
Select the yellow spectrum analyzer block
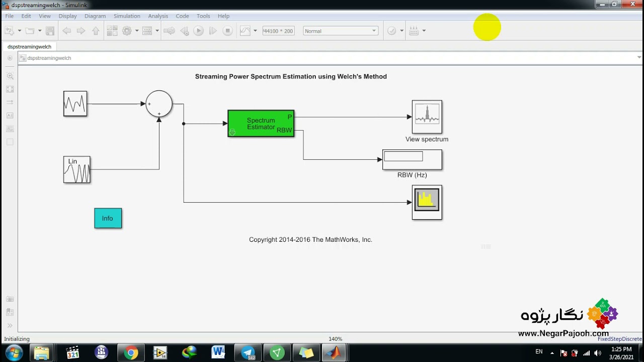tap(427, 203)
